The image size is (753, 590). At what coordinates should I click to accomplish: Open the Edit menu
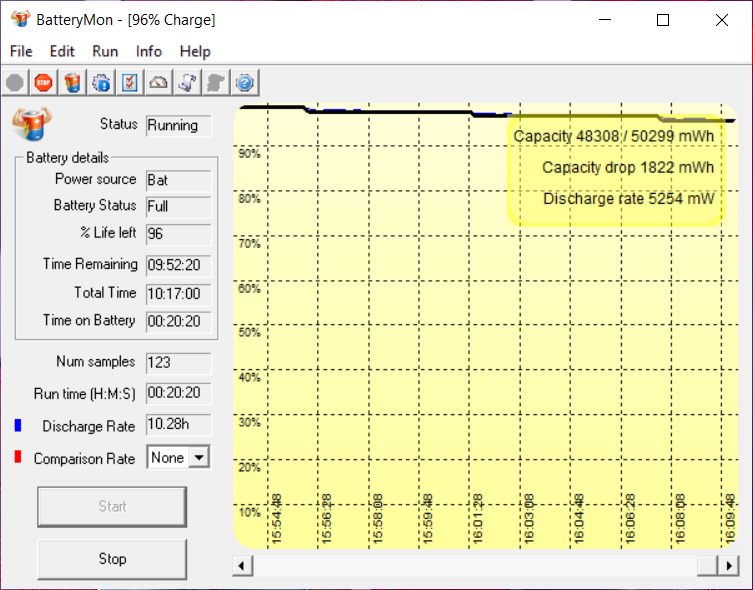62,51
